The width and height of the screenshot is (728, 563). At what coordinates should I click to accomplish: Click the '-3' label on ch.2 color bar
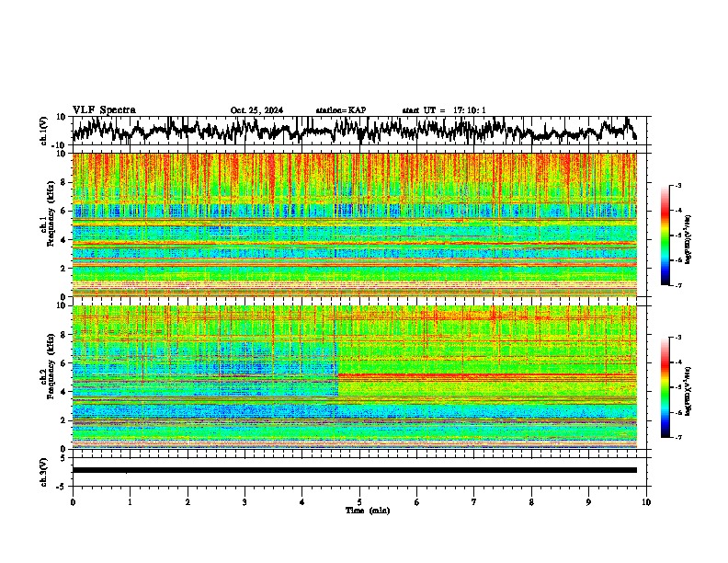click(678, 338)
